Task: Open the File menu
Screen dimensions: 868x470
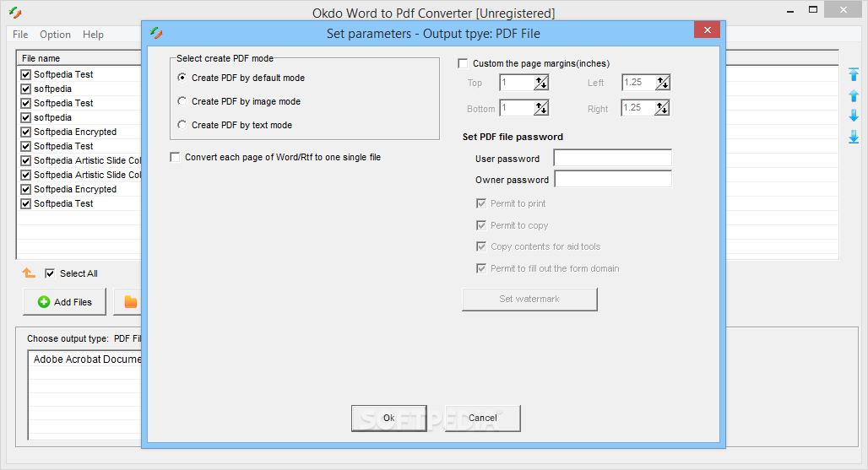Action: 20,35
